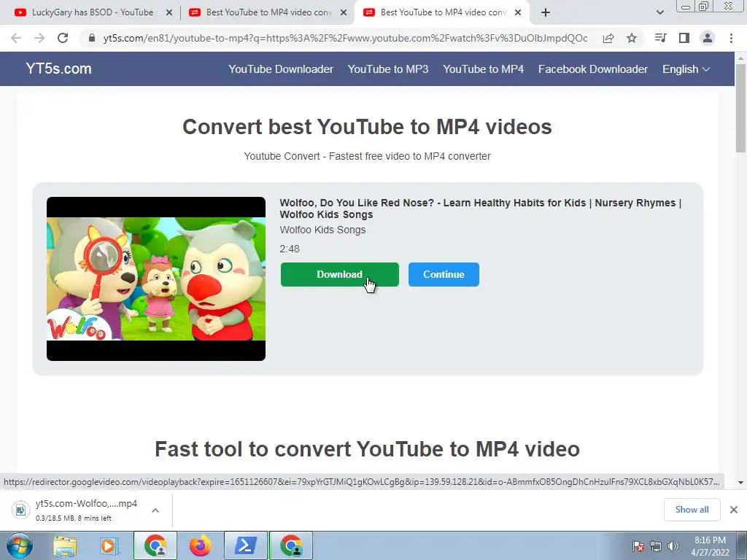747x560 pixels.
Task: Click Fast tool to convert heading
Action: click(x=367, y=449)
